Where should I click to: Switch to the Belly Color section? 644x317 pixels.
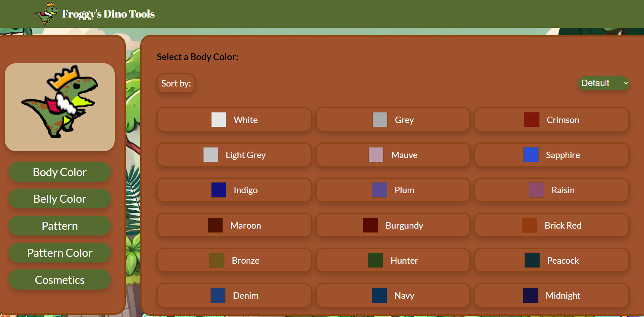(60, 199)
